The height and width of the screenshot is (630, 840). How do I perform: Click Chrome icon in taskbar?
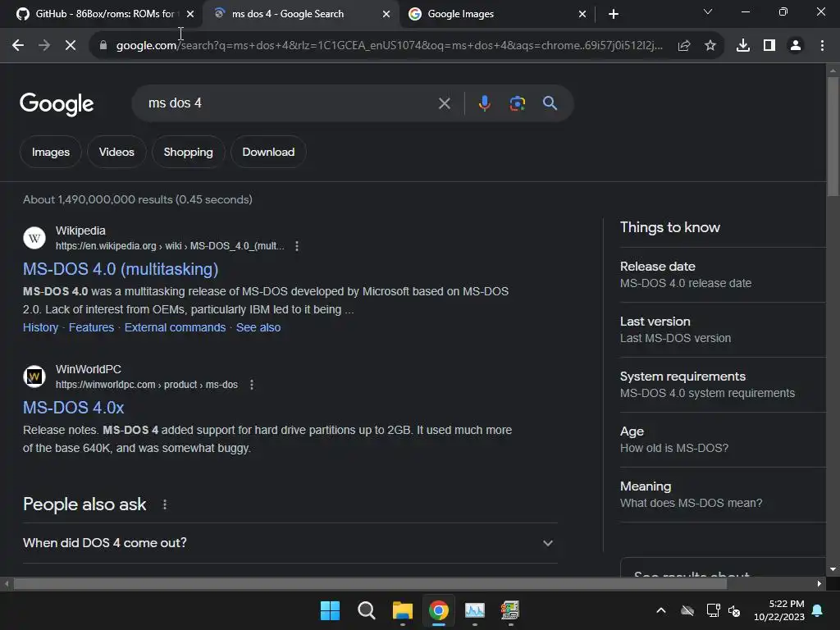tap(439, 610)
